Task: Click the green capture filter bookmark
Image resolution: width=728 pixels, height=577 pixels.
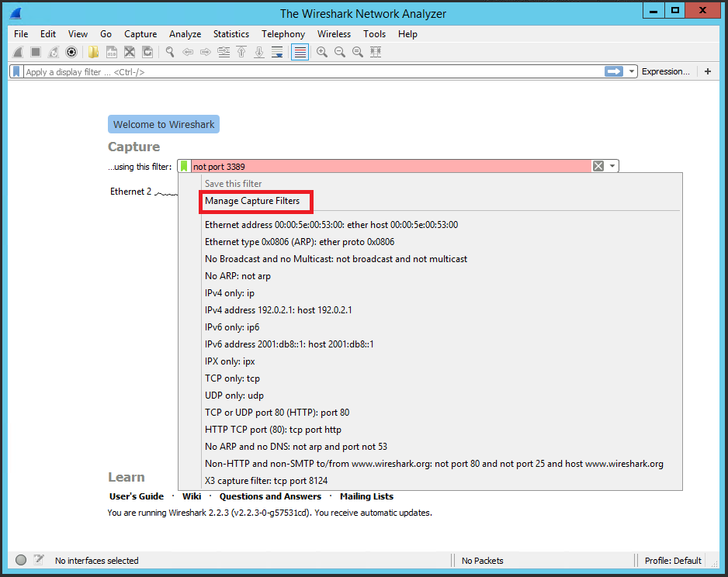Action: (x=184, y=166)
